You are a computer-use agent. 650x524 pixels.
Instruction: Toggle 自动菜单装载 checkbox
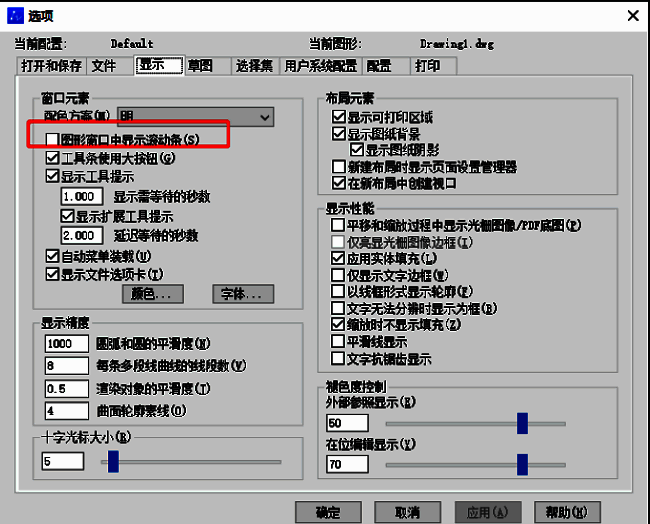(x=52, y=256)
